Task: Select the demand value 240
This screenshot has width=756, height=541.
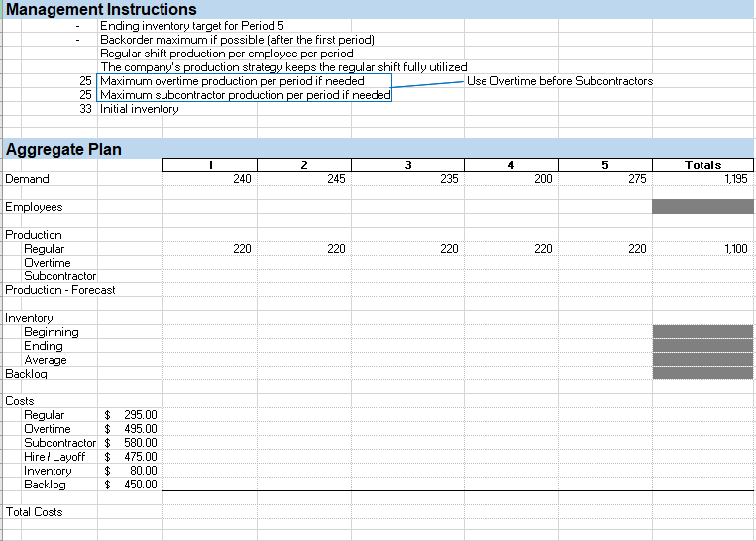Action: 242,179
